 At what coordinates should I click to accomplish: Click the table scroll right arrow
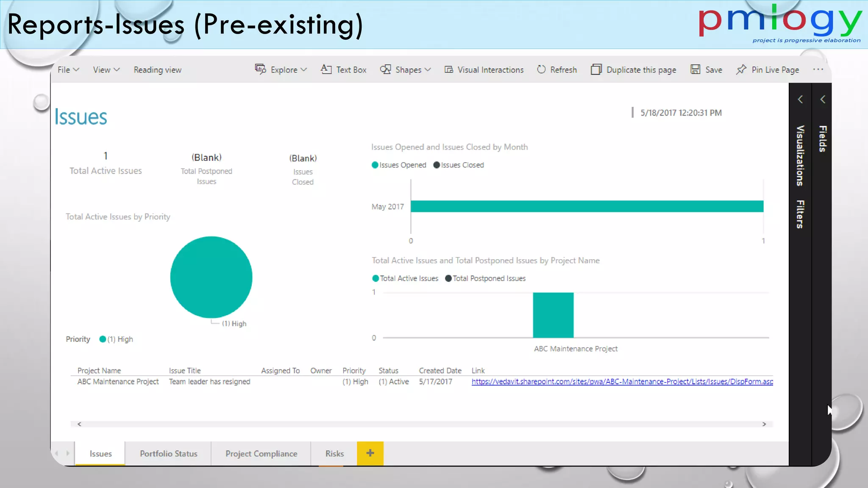pos(764,424)
